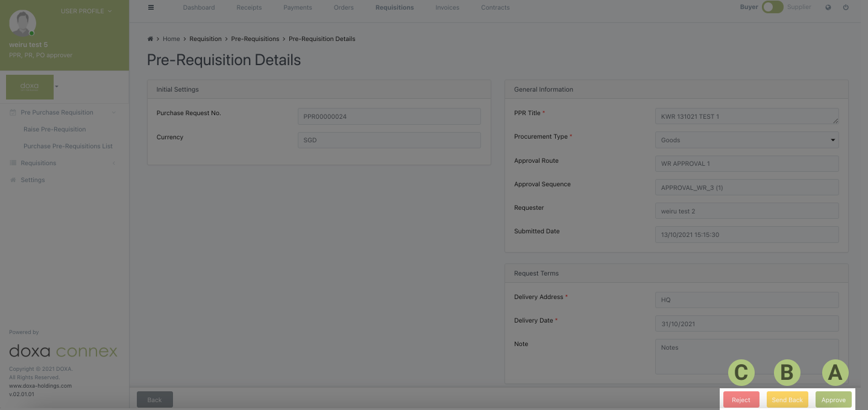Open the doxa company selector dropdown
Viewport: 868px width, 410px height.
[57, 86]
